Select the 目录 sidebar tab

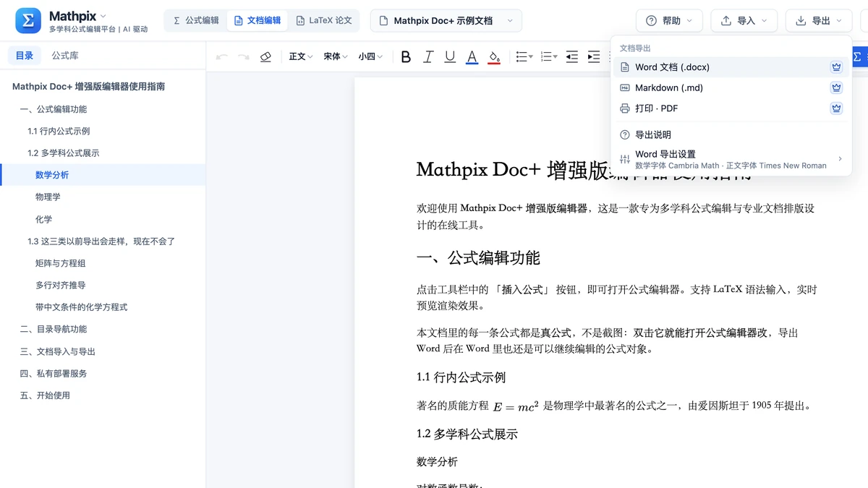[x=25, y=56]
